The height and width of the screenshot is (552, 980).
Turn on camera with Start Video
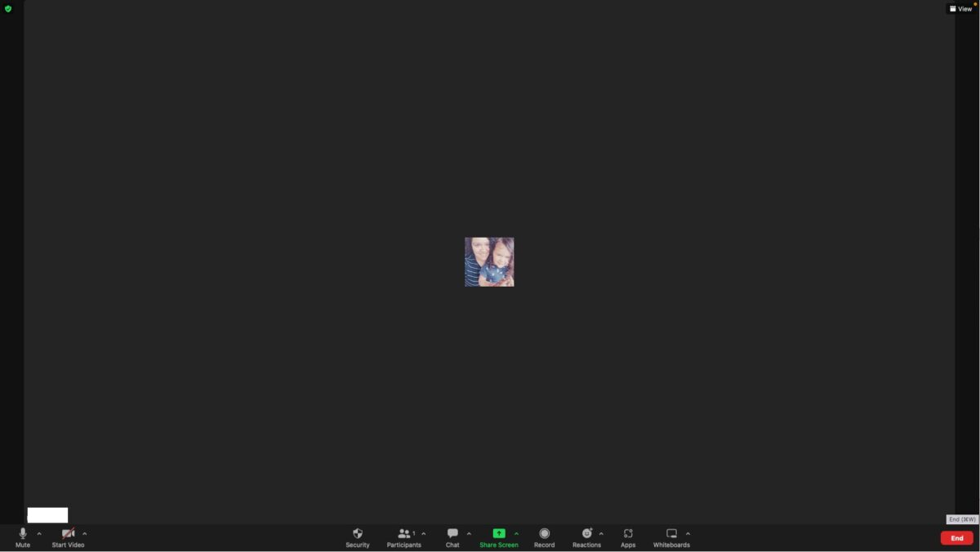pyautogui.click(x=68, y=537)
